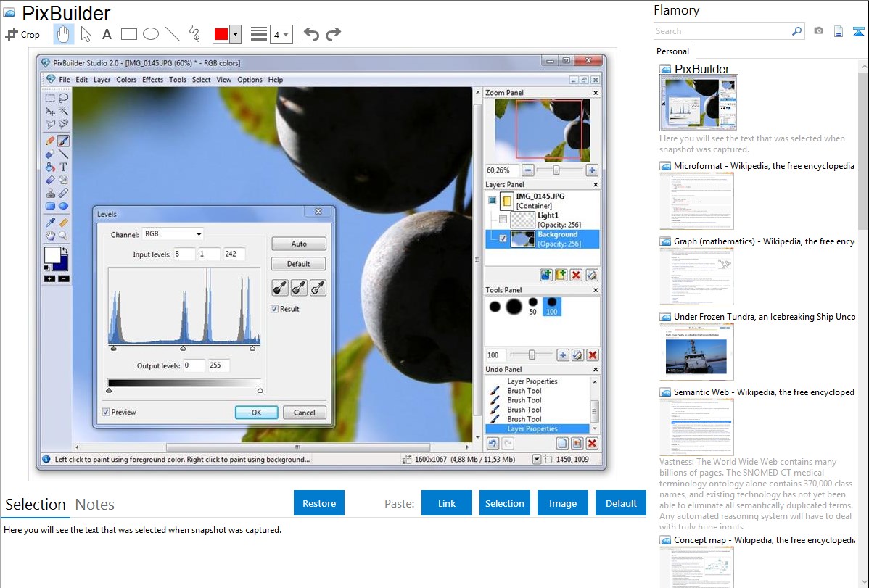Select the Crop tool
This screenshot has width=869, height=588.
point(22,34)
